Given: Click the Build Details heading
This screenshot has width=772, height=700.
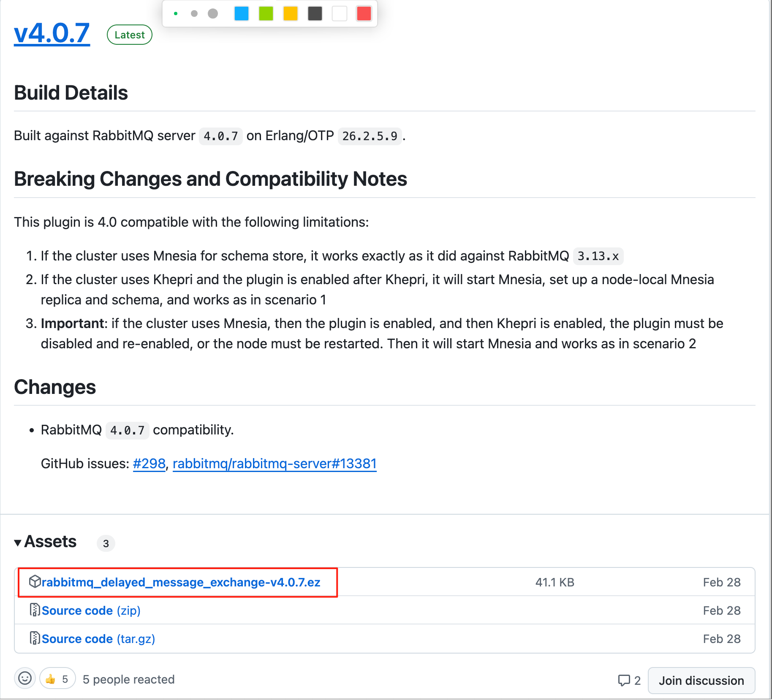Looking at the screenshot, I should [x=71, y=93].
